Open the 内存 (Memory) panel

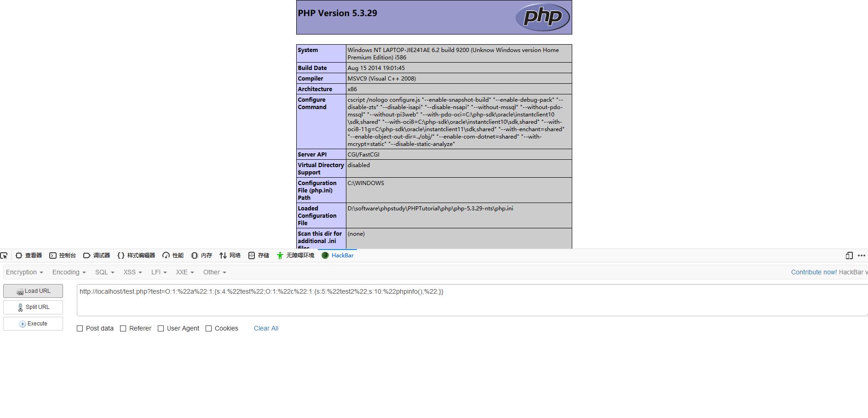[201, 255]
